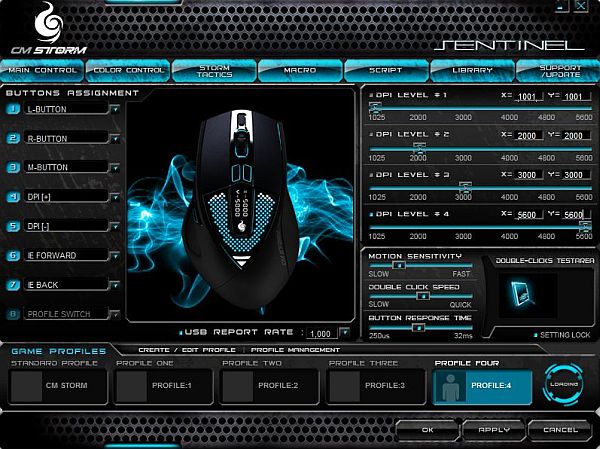Click the DPI Level #2 X value field
Screen dimensions: 600x449
(x=524, y=137)
